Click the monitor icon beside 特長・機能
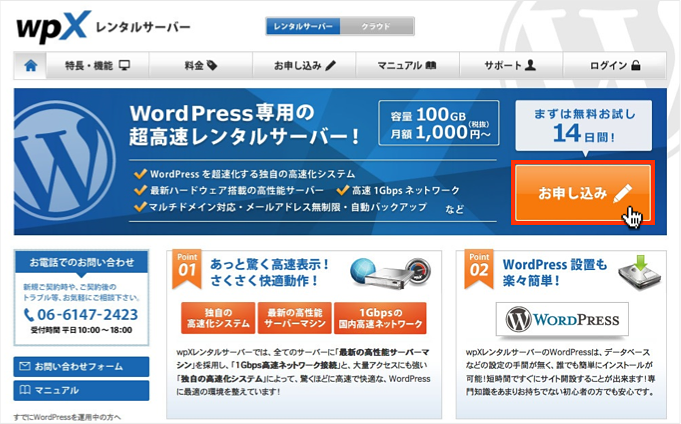 (124, 65)
